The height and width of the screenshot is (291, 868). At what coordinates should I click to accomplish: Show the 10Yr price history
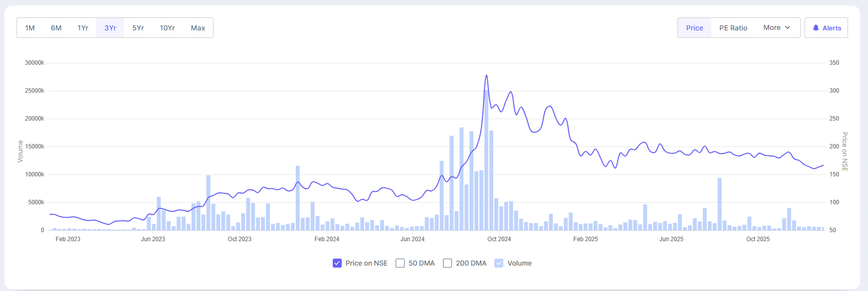pos(167,28)
